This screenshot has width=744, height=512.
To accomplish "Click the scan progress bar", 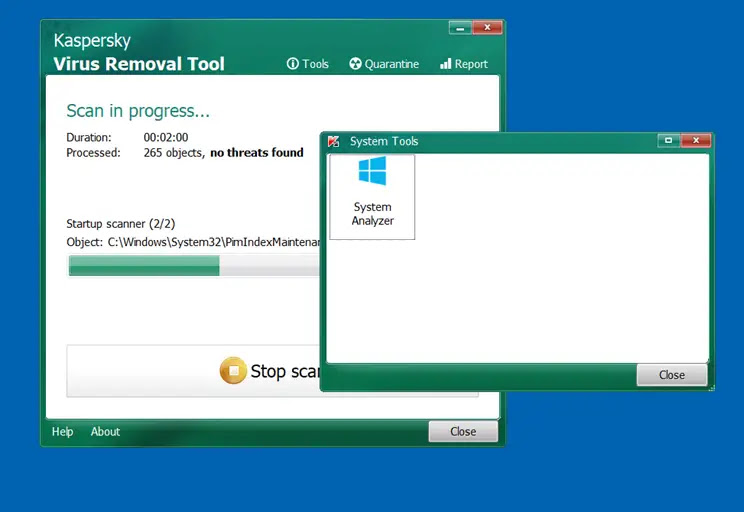I will click(x=194, y=266).
